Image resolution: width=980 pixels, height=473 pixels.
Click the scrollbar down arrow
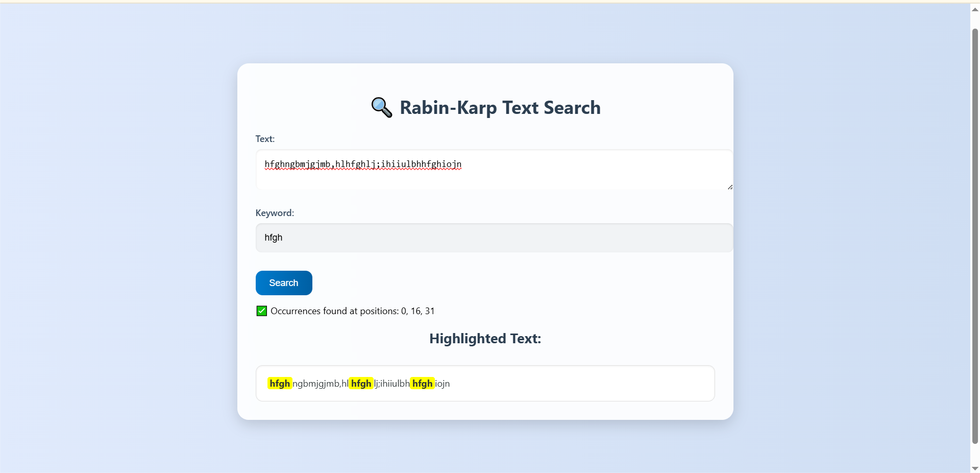975,468
